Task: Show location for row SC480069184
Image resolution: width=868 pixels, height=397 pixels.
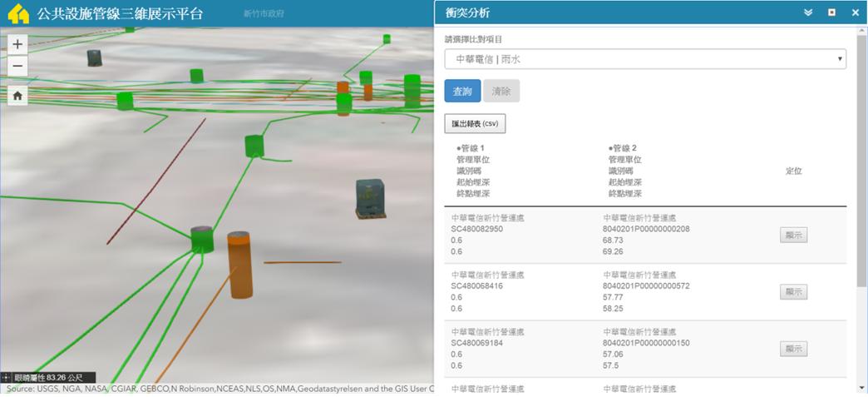Action: point(793,349)
